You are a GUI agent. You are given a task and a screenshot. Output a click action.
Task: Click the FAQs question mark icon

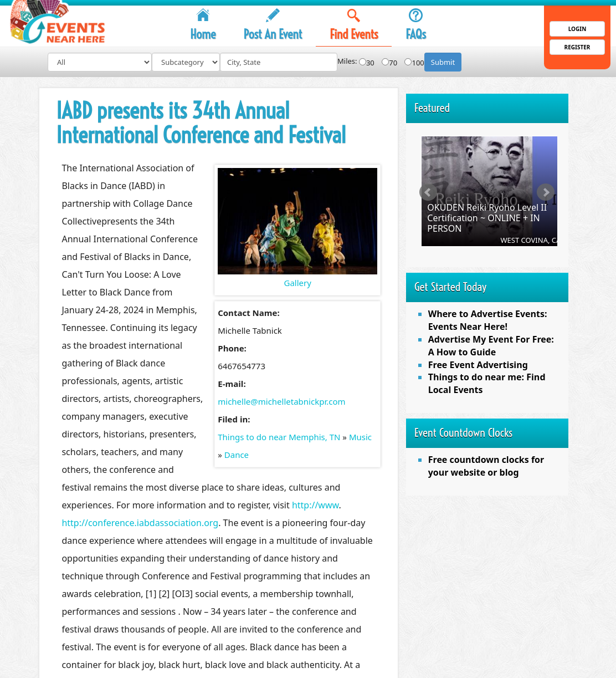click(415, 15)
